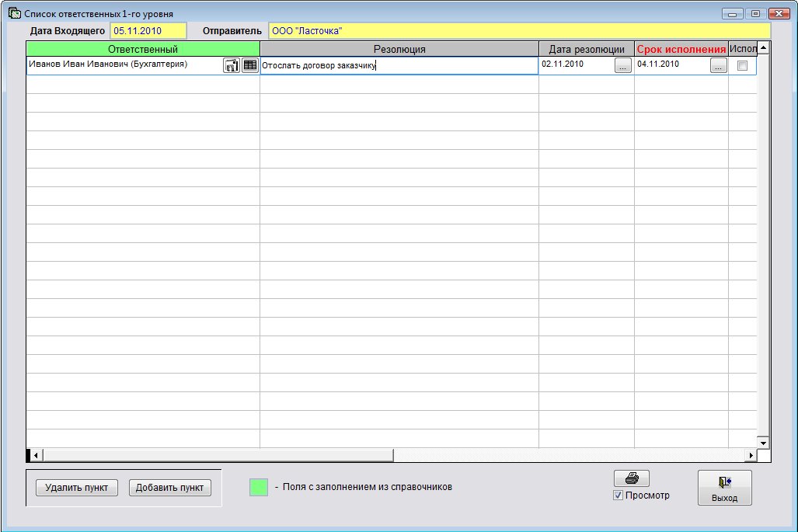Click the Отправитель field ООО "Ласточка"
Screen dimensions: 798x532
520,30
